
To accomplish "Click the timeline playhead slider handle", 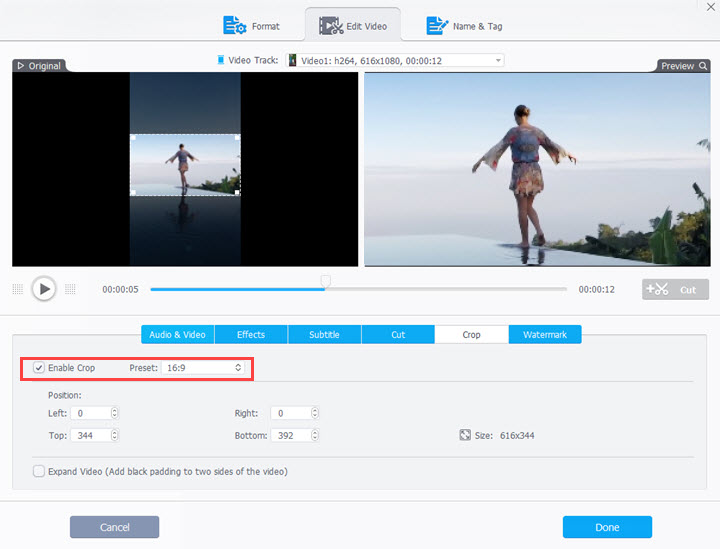I will pos(325,282).
